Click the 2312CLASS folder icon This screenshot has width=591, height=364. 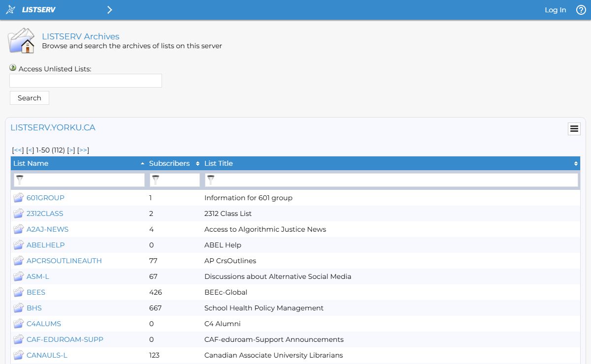[x=19, y=213]
